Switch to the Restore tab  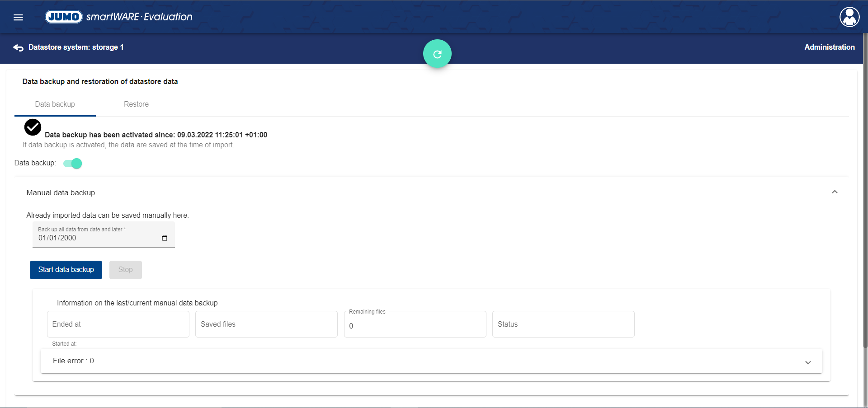click(x=136, y=104)
